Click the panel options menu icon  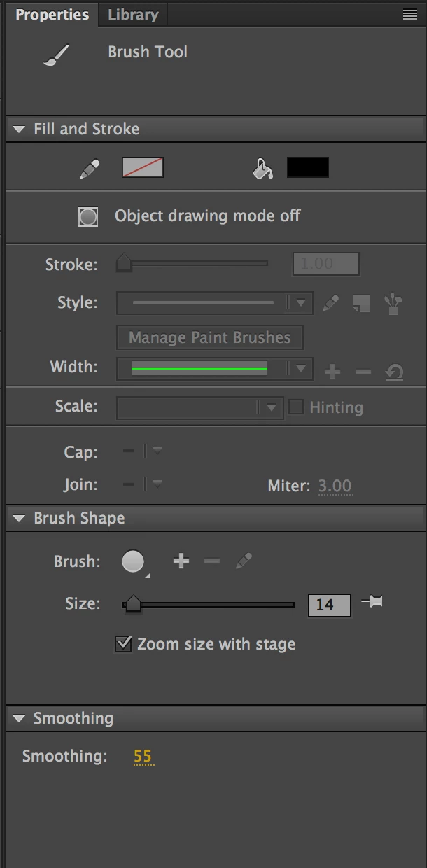(x=410, y=15)
